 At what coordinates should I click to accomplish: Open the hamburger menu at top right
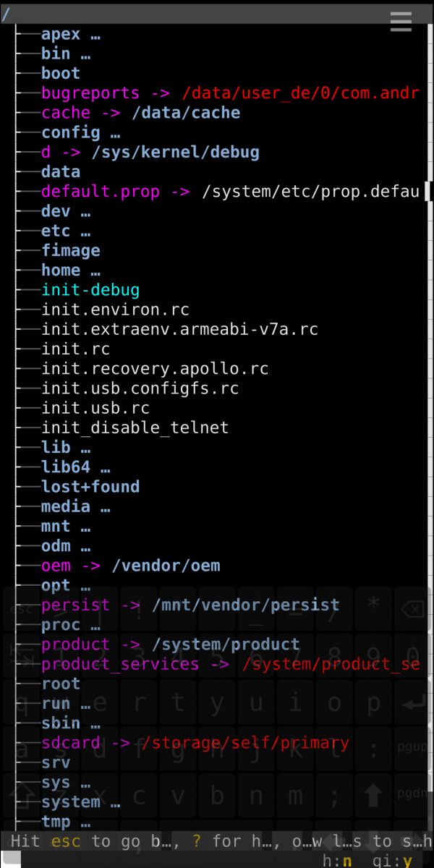tap(401, 22)
